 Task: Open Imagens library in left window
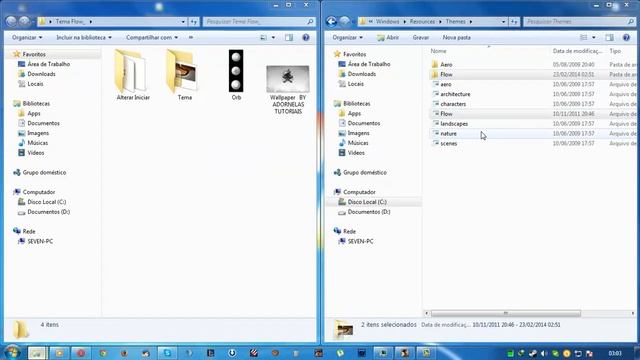pyautogui.click(x=38, y=133)
